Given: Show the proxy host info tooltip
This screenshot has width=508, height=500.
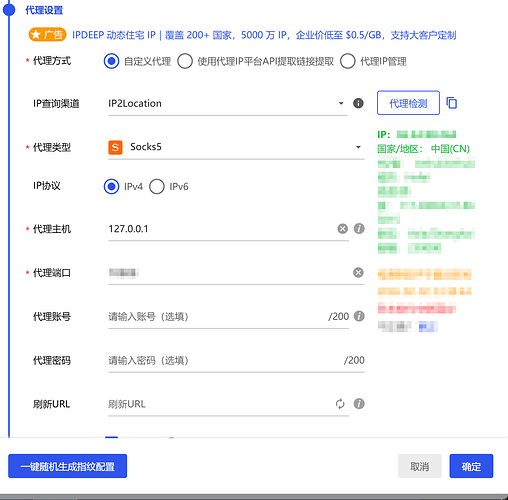Looking at the screenshot, I should coord(359,229).
